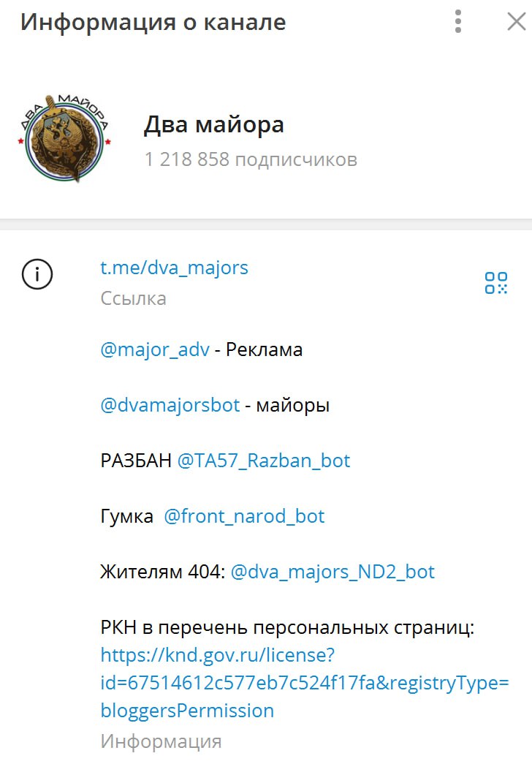The height and width of the screenshot is (764, 532).
Task: Click the bloggersPermission part of URL
Action: click(x=187, y=711)
